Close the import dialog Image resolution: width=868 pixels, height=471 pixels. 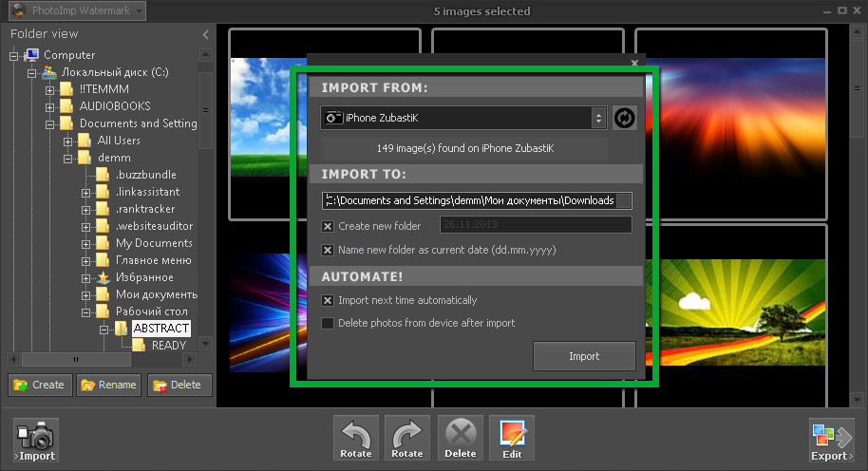(x=634, y=63)
